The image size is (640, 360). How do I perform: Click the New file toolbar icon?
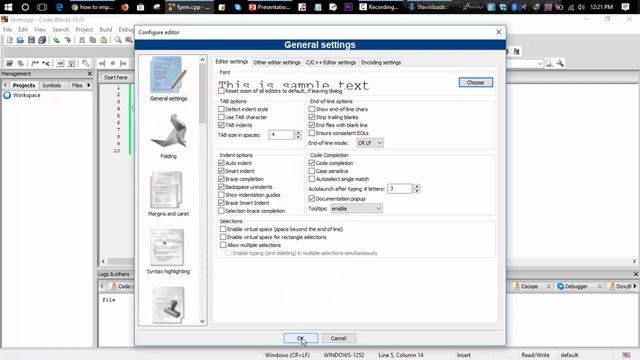coord(9,40)
